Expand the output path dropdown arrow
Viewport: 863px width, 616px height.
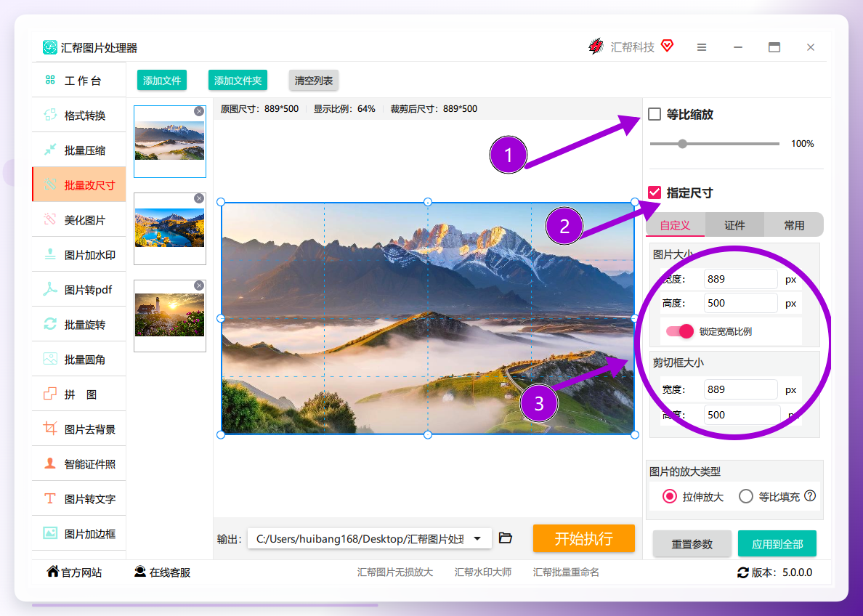point(477,538)
